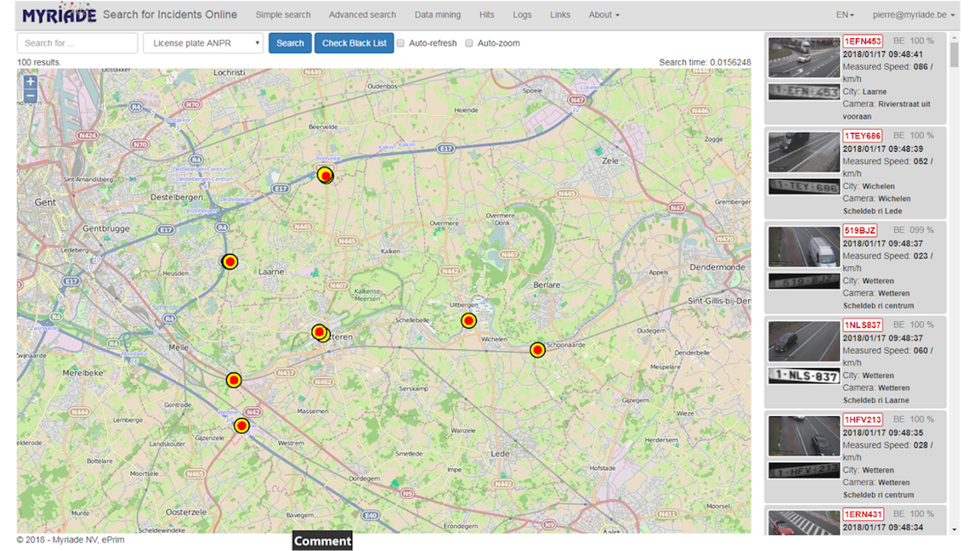Open plate 1TEY686 link

point(863,135)
